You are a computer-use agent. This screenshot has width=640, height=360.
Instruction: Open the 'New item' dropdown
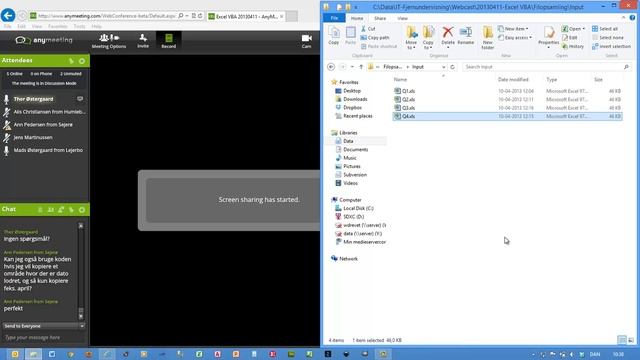513,29
